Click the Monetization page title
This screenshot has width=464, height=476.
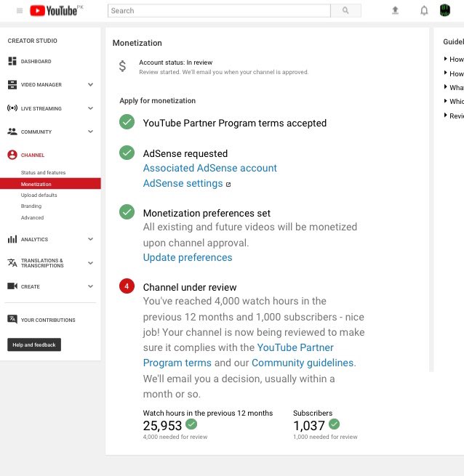click(x=137, y=43)
